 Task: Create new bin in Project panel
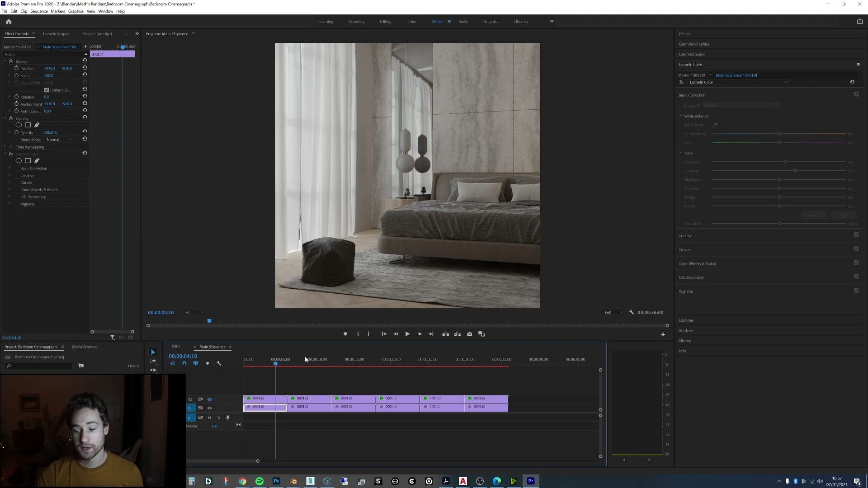click(81, 366)
